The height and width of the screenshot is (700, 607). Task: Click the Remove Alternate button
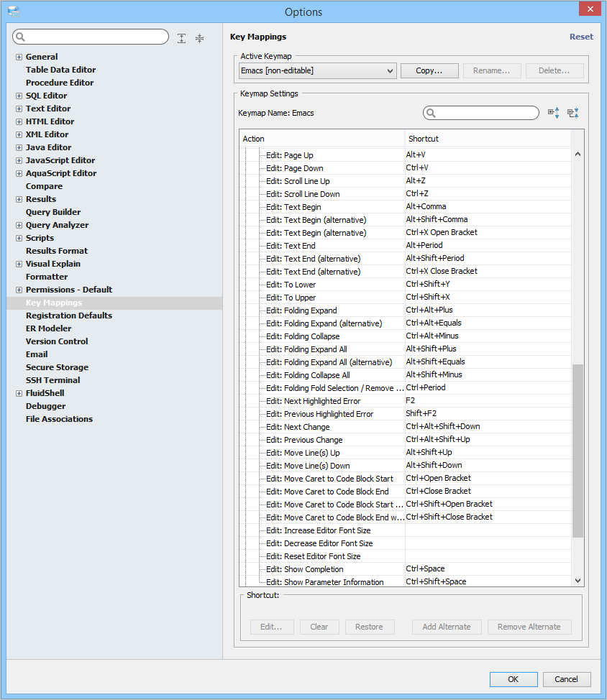pos(529,627)
